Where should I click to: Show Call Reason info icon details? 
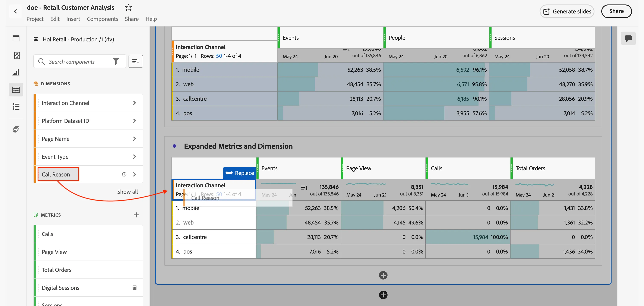tap(124, 174)
